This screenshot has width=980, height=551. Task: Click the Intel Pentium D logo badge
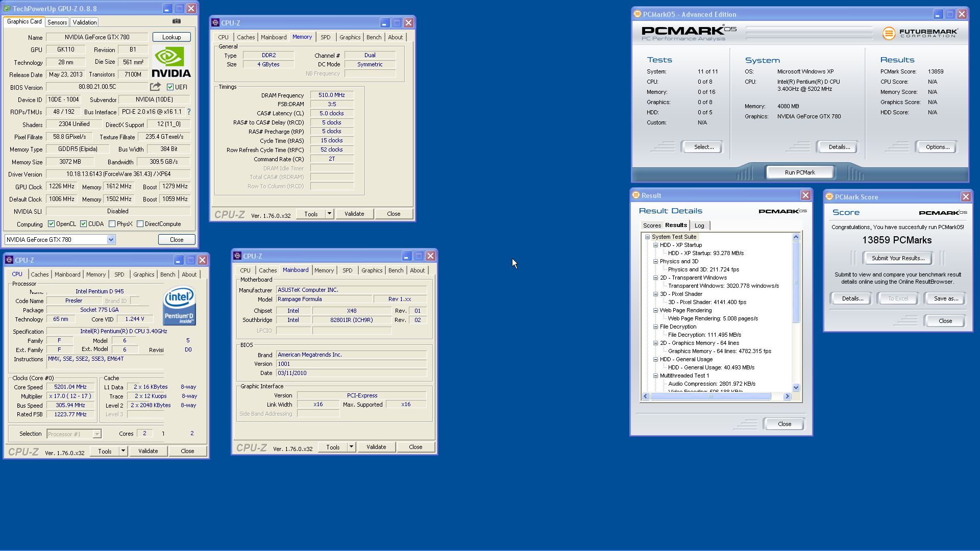click(x=179, y=306)
